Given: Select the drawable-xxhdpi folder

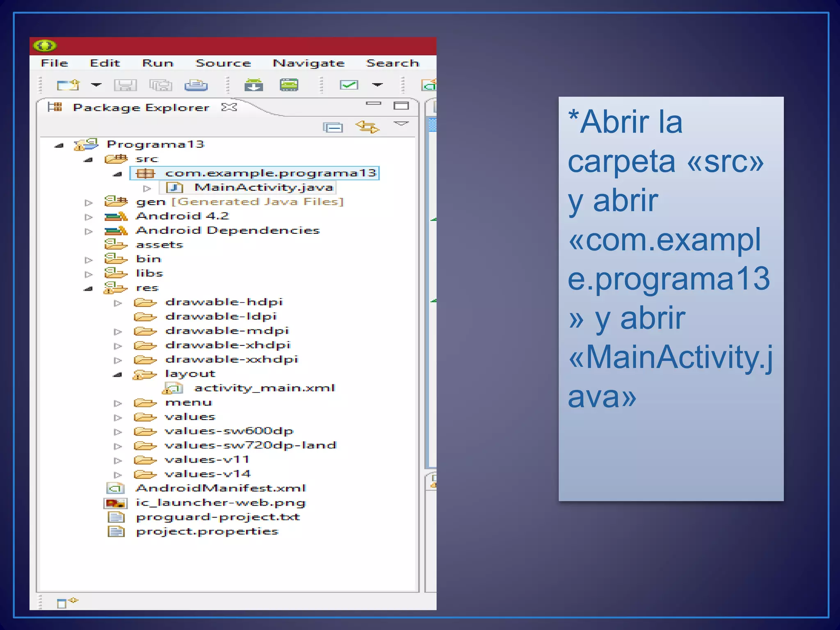Looking at the screenshot, I should tap(232, 360).
